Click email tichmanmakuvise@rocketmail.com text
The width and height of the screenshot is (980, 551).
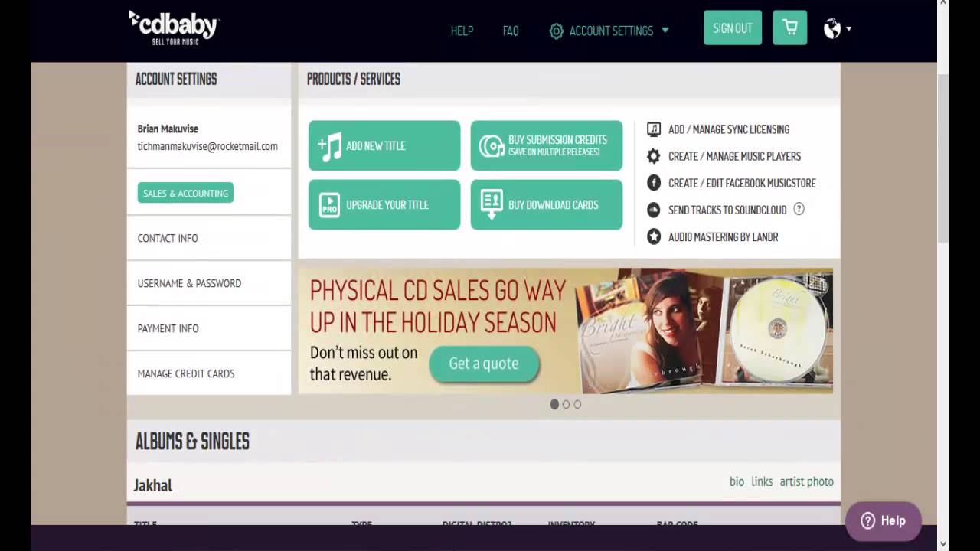click(207, 146)
